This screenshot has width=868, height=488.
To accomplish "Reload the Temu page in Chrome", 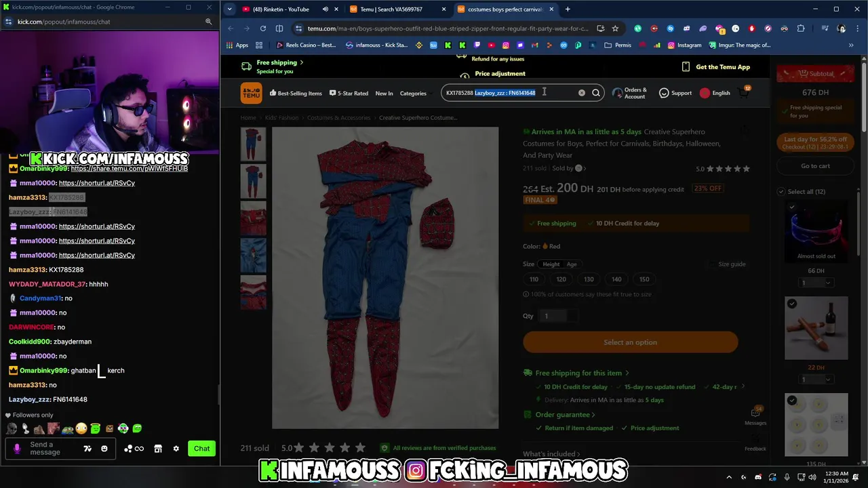I will [x=263, y=28].
